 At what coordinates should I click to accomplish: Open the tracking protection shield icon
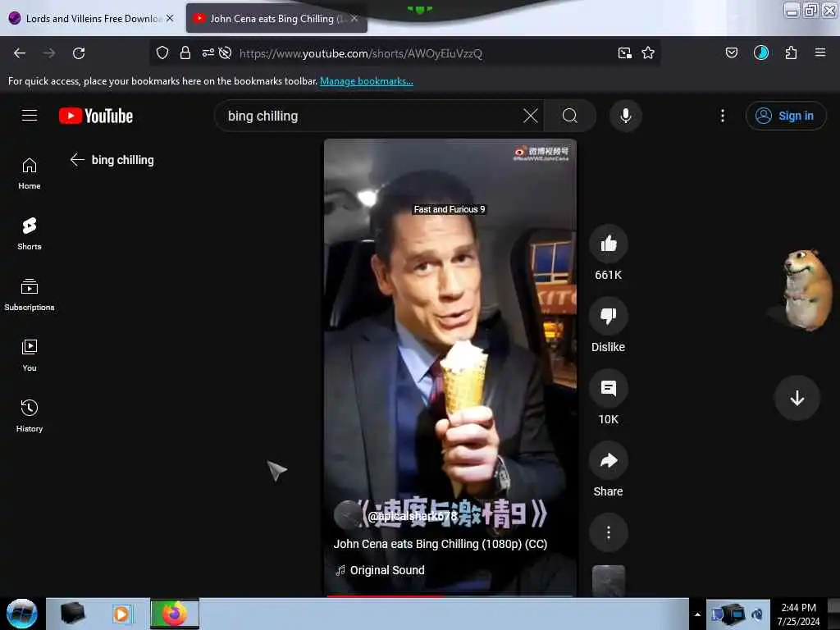(162, 52)
